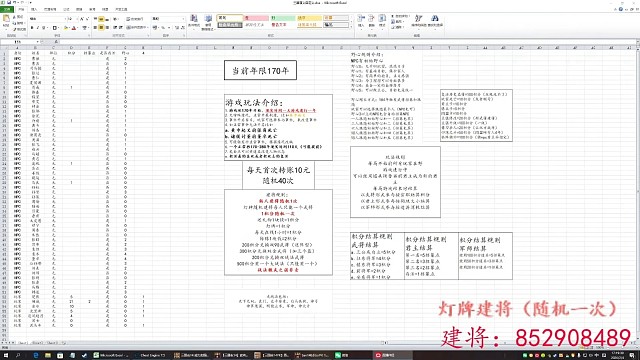Toggle Underline formatting
Viewport: 640px width, 360px height.
pos(44,28)
